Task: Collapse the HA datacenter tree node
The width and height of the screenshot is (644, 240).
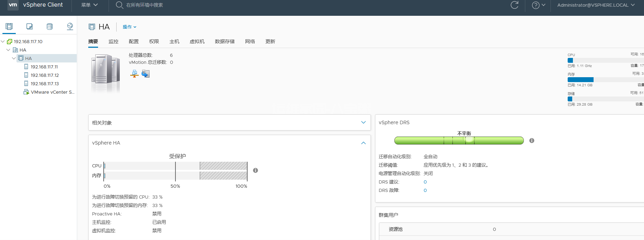Action: point(8,50)
